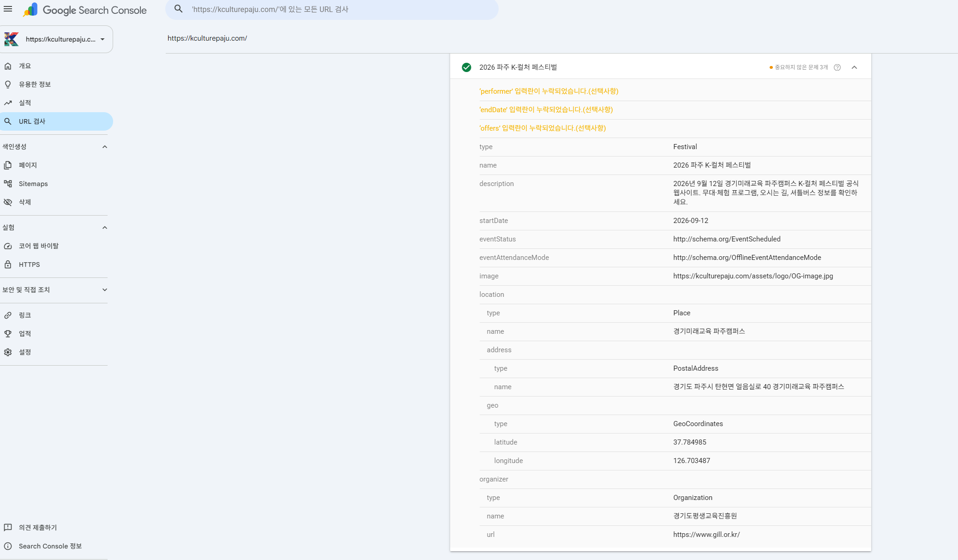Click the 'endDate' missing field warning

coord(546,110)
